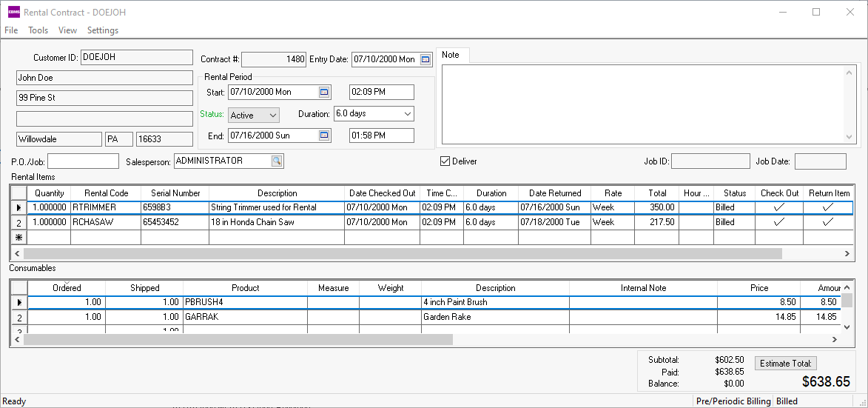The width and height of the screenshot is (868, 408).
Task: Click the new row asterisk in Rental Items
Action: point(19,238)
